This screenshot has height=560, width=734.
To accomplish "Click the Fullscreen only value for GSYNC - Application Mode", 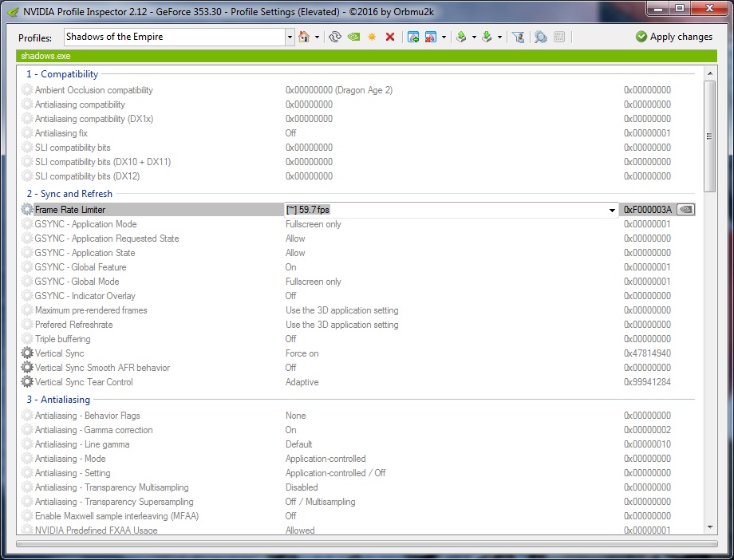I will click(x=314, y=224).
